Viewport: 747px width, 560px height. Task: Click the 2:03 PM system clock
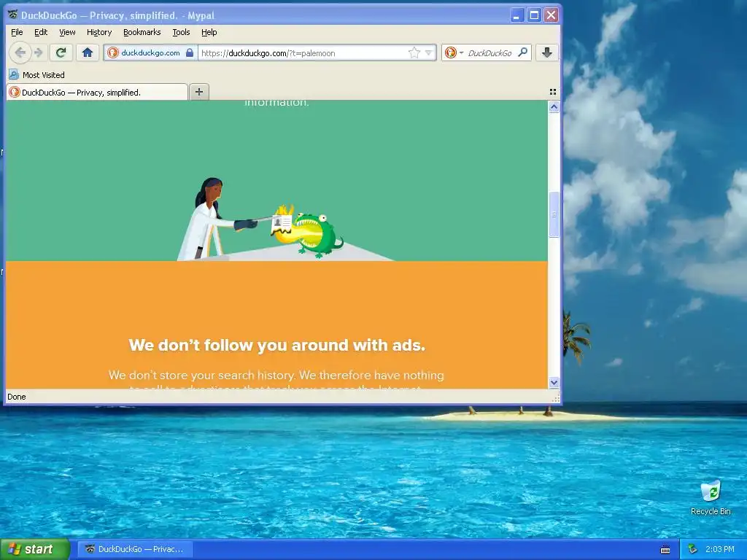720,549
